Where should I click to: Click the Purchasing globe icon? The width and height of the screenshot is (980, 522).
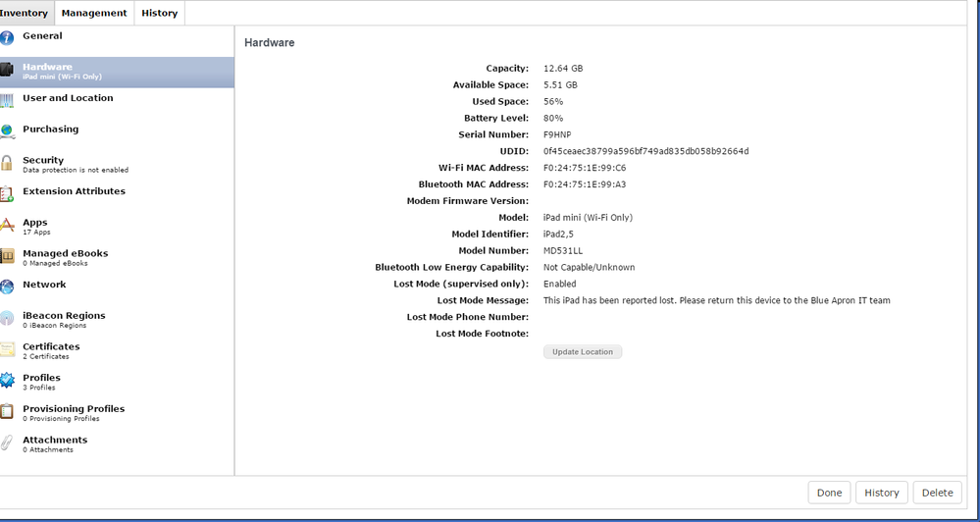click(6, 131)
